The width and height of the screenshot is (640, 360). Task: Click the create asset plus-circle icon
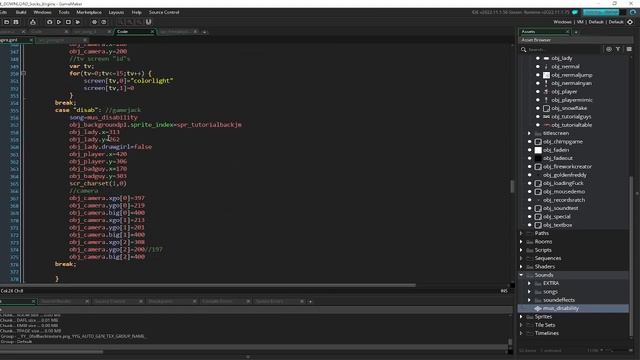[609, 49]
